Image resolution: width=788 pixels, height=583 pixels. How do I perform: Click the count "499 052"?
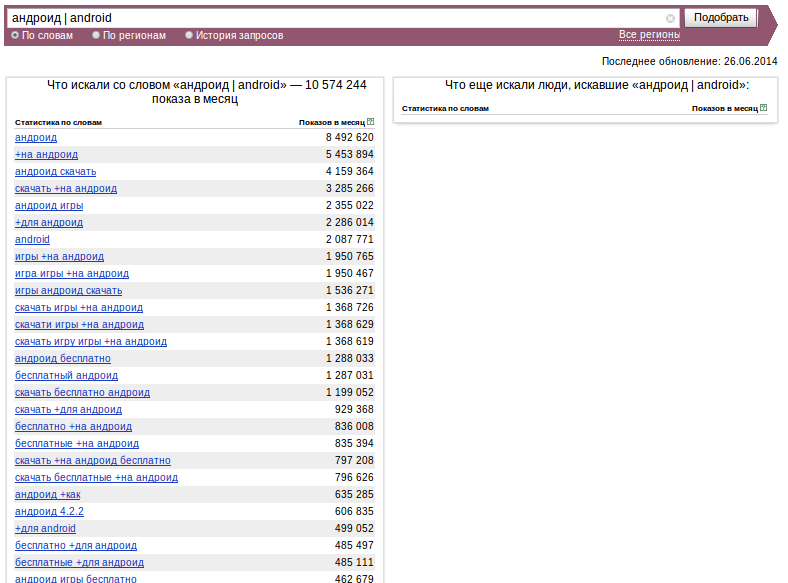click(354, 528)
